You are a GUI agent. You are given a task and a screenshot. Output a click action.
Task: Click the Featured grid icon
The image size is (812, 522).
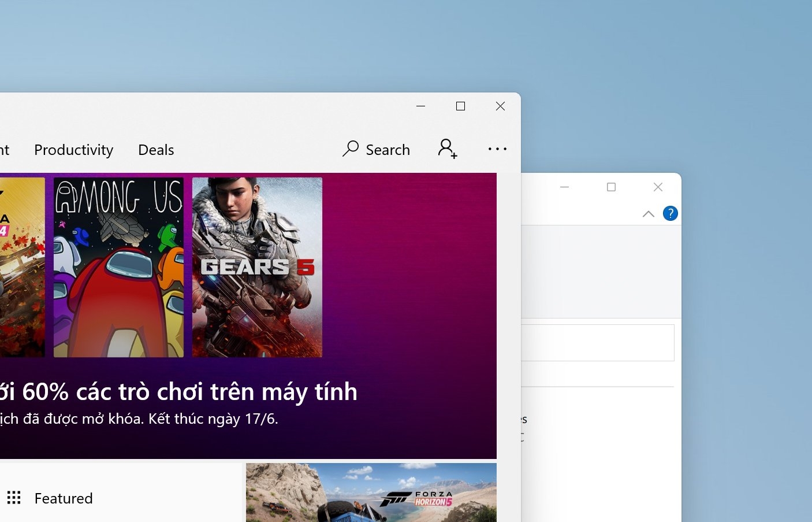14,498
